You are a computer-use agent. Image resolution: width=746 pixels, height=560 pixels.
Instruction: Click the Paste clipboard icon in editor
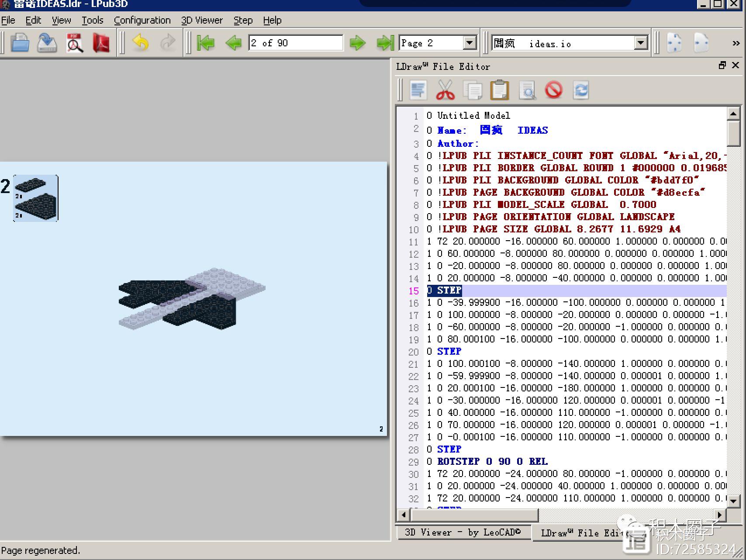pyautogui.click(x=500, y=90)
